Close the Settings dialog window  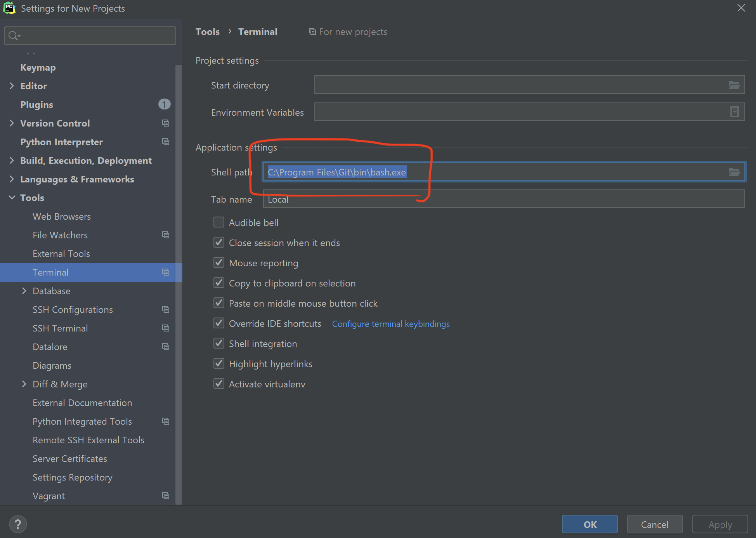[x=741, y=8]
